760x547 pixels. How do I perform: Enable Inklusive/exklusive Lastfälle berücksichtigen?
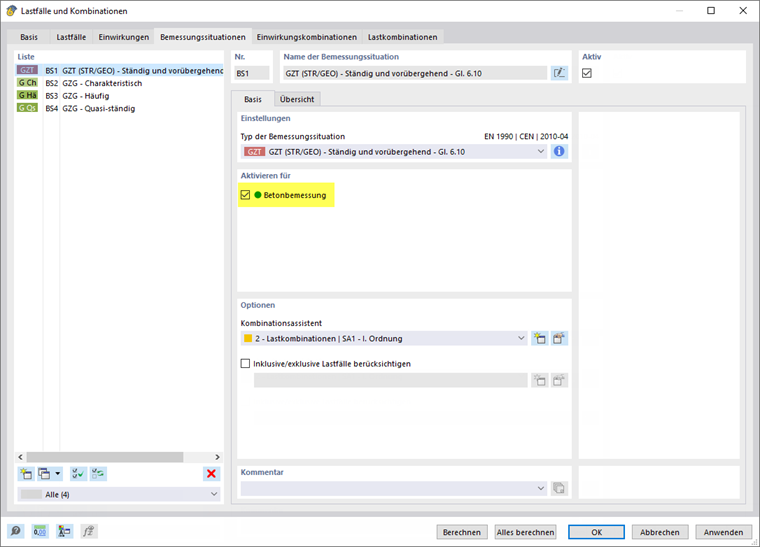[245, 363]
